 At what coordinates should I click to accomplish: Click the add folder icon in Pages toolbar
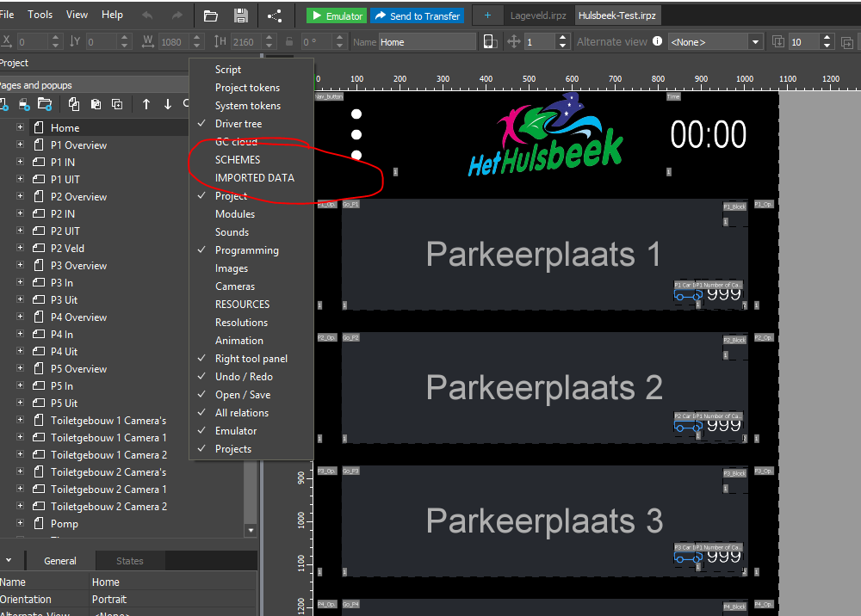(x=45, y=104)
